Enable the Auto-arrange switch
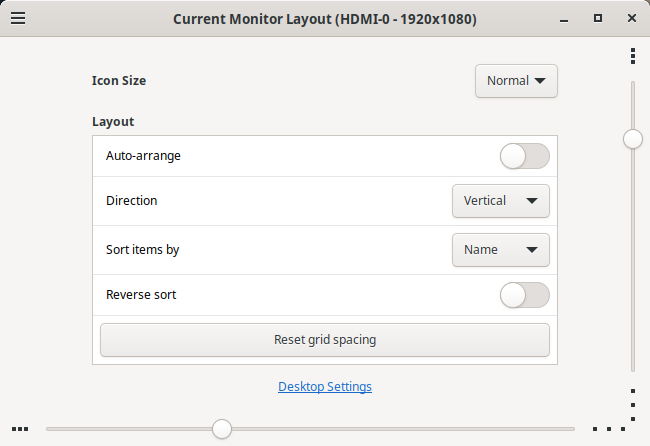 524,156
